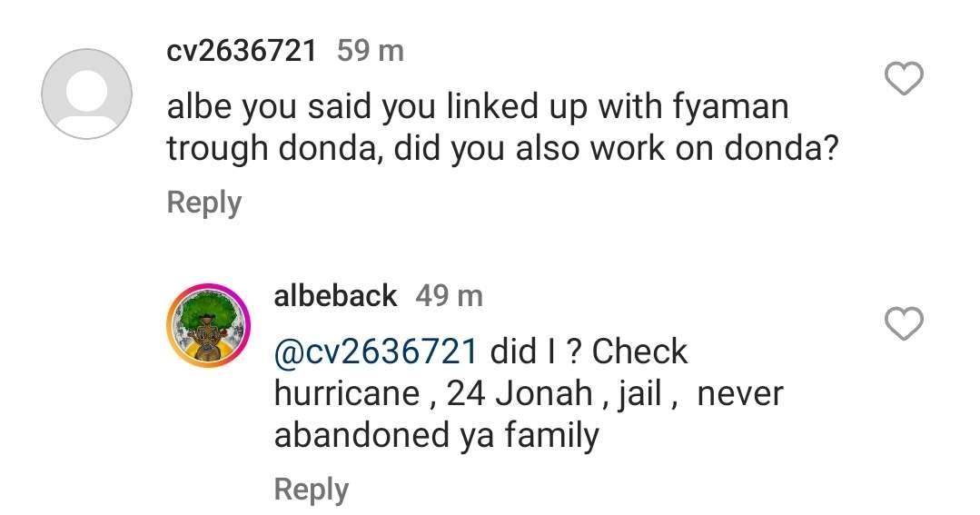Click the word "jail" in the reply
The width and height of the screenshot is (980, 515).
[x=638, y=394]
